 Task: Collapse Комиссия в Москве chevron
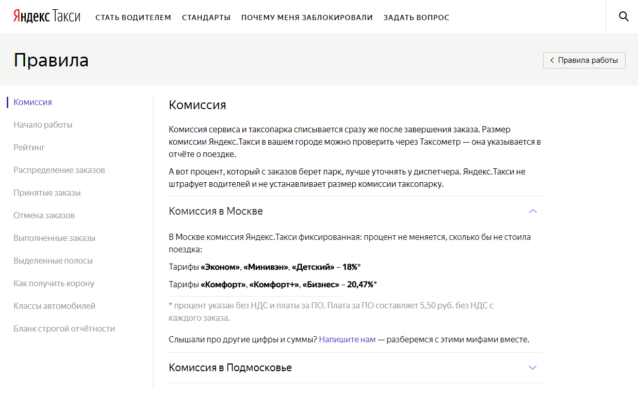pos(533,211)
